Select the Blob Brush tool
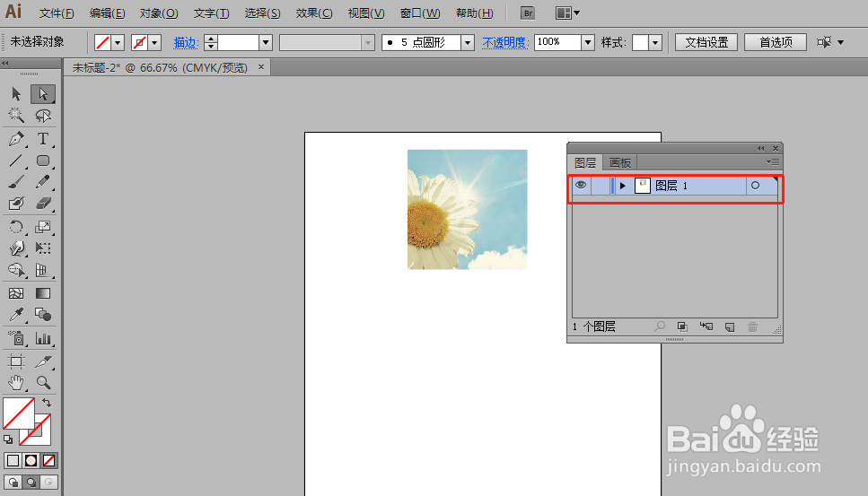 point(16,204)
